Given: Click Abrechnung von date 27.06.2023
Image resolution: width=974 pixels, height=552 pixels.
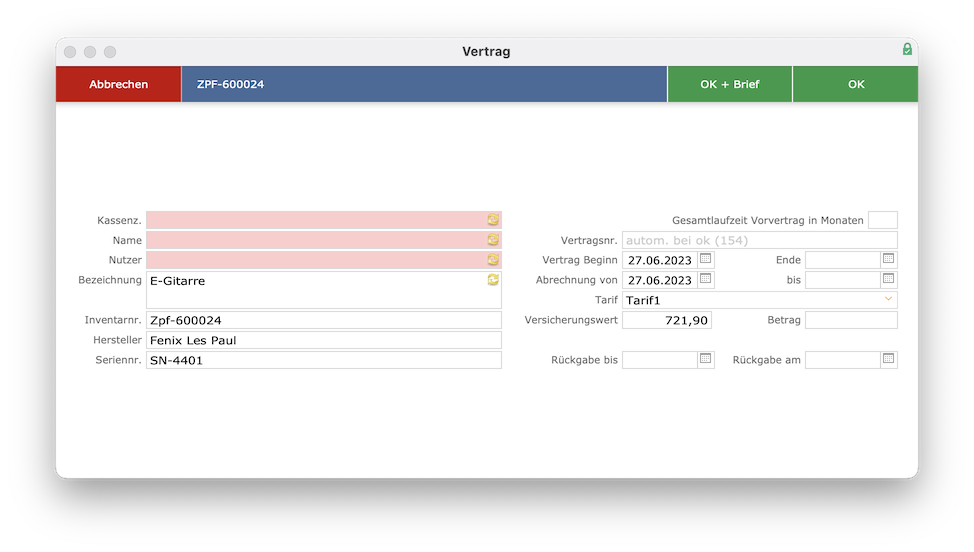Looking at the screenshot, I should [x=660, y=279].
